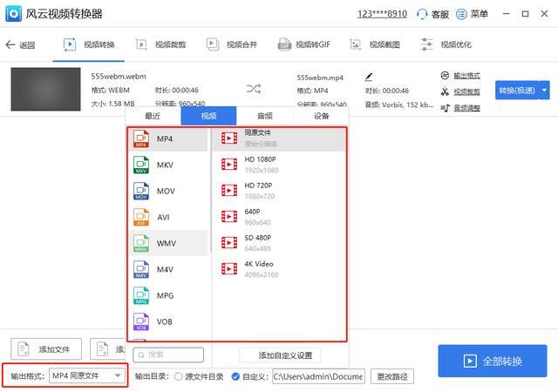
Task: Click the 全部转换 button
Action: pyautogui.click(x=493, y=361)
